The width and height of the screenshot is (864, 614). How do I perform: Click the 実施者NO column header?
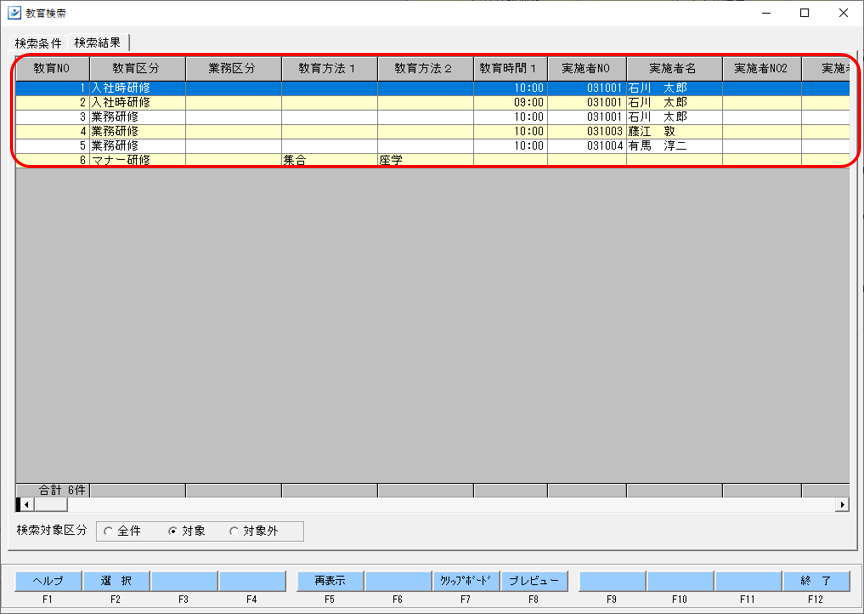[x=587, y=69]
